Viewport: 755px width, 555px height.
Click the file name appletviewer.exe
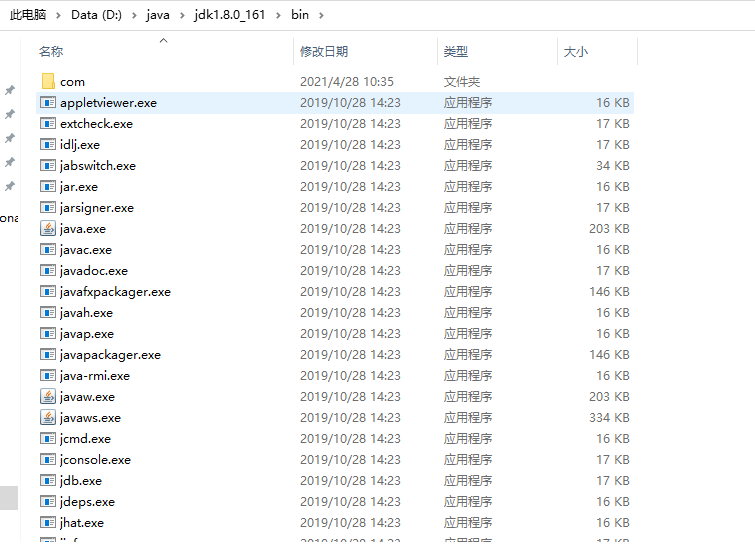(108, 103)
